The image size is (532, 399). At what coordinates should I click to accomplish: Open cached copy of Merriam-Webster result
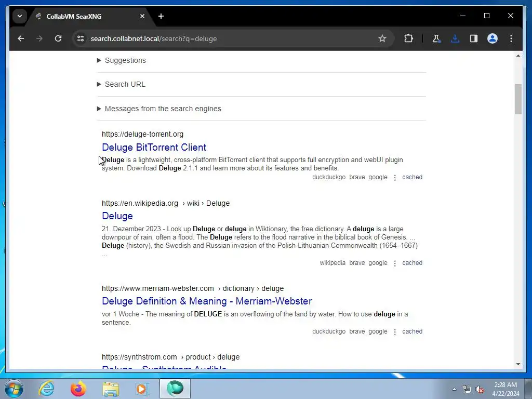pyautogui.click(x=412, y=331)
